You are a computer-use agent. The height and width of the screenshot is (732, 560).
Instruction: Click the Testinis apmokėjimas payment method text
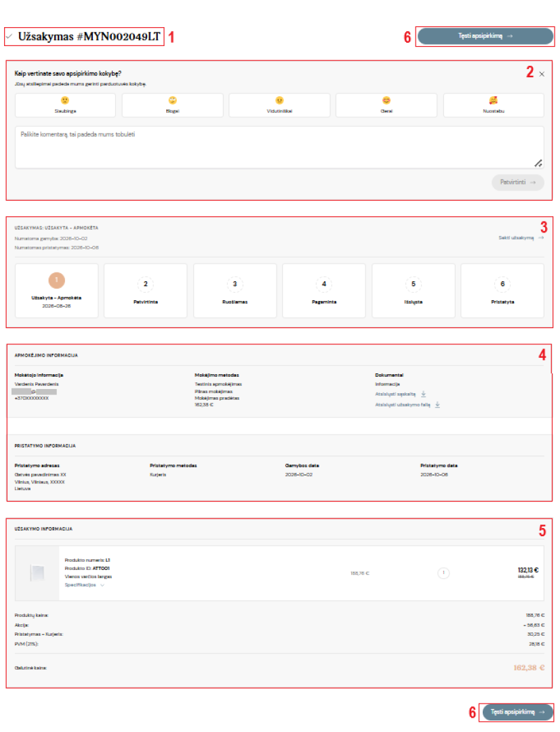(x=218, y=384)
